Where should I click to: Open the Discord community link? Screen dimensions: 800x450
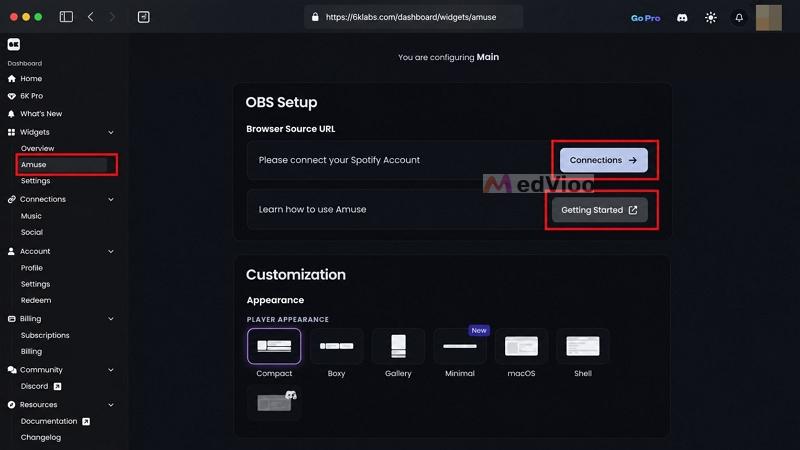tap(34, 387)
